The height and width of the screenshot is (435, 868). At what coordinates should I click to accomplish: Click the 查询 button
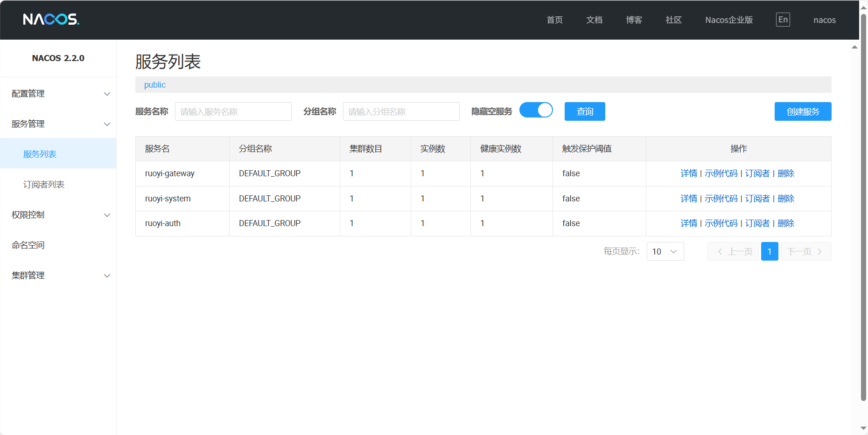click(585, 111)
